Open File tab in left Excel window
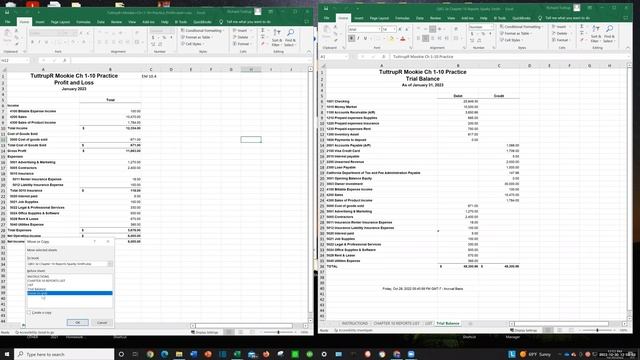The image size is (640, 360). [8, 22]
